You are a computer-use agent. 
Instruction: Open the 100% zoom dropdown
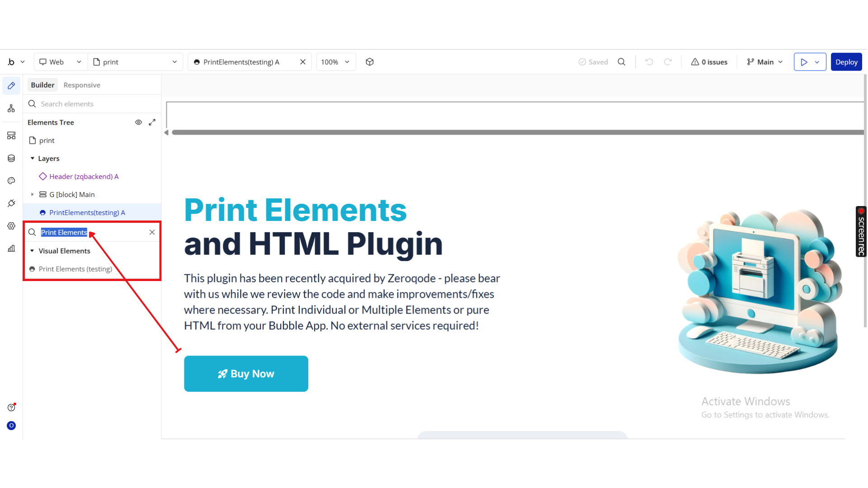(335, 62)
